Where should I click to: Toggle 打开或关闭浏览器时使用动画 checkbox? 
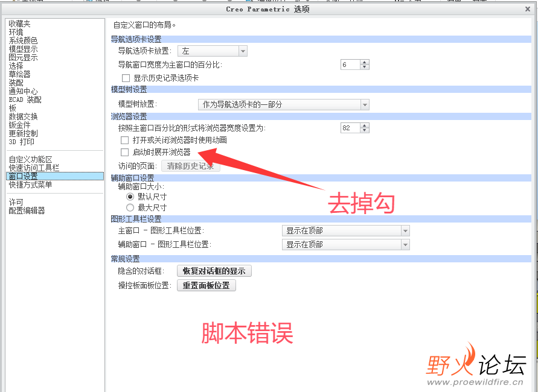pos(125,140)
